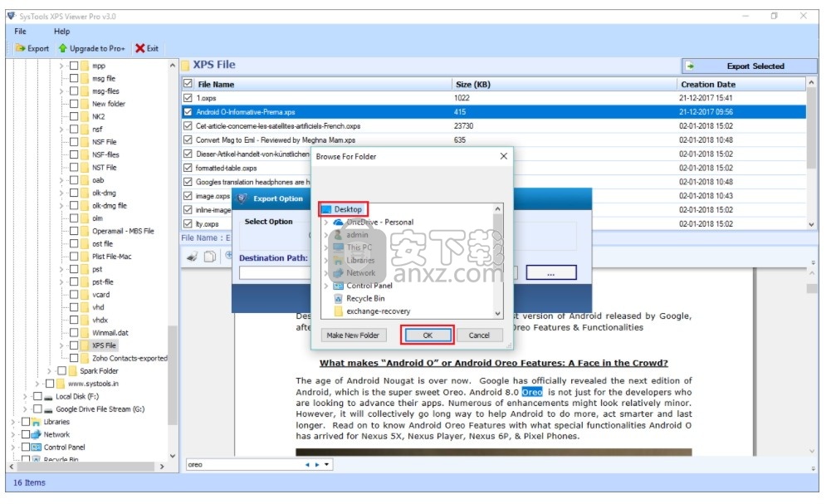Click the oreo search text field
Image resolution: width=836 pixels, height=504 pixels.
(244, 465)
